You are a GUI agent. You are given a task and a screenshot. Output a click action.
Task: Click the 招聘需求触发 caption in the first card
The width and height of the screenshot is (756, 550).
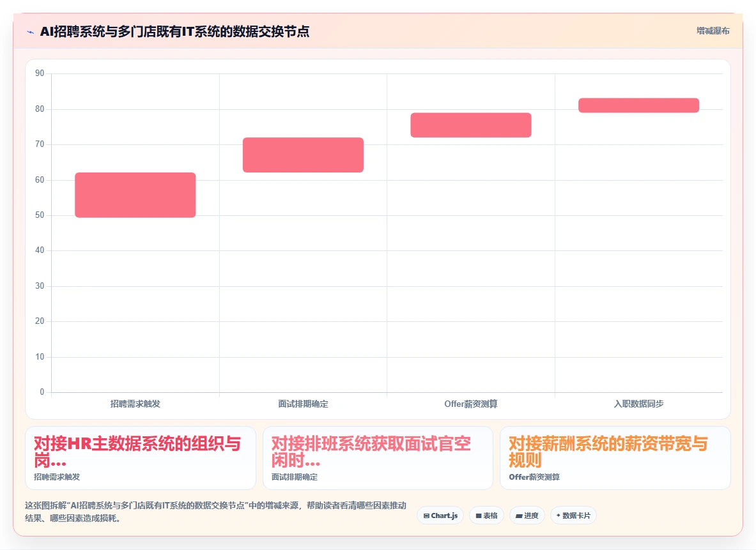coord(57,477)
